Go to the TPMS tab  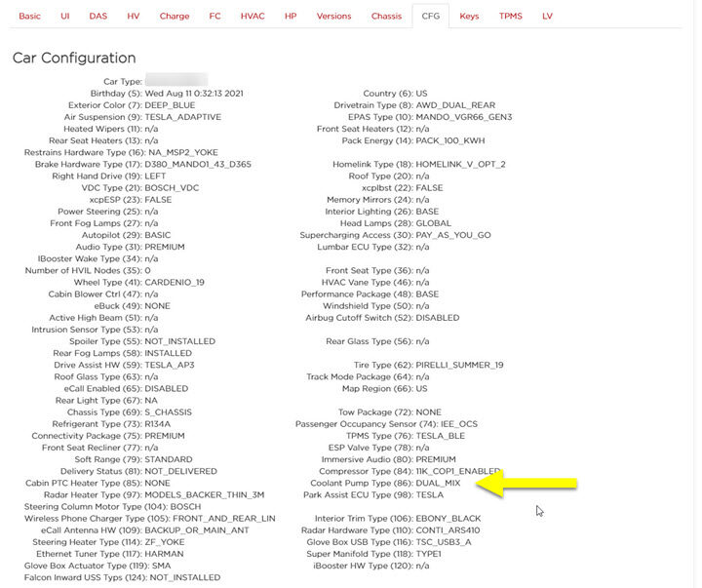tap(511, 17)
